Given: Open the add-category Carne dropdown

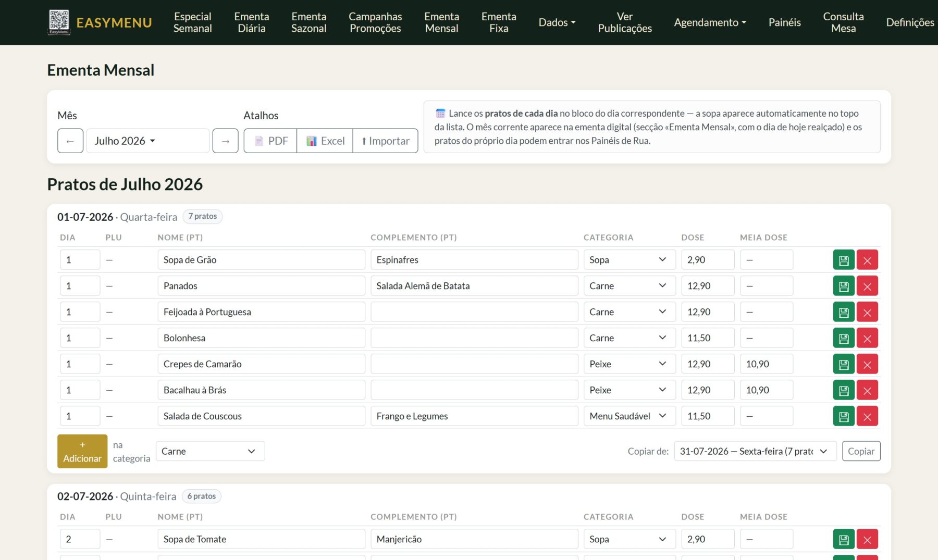Looking at the screenshot, I should point(210,451).
